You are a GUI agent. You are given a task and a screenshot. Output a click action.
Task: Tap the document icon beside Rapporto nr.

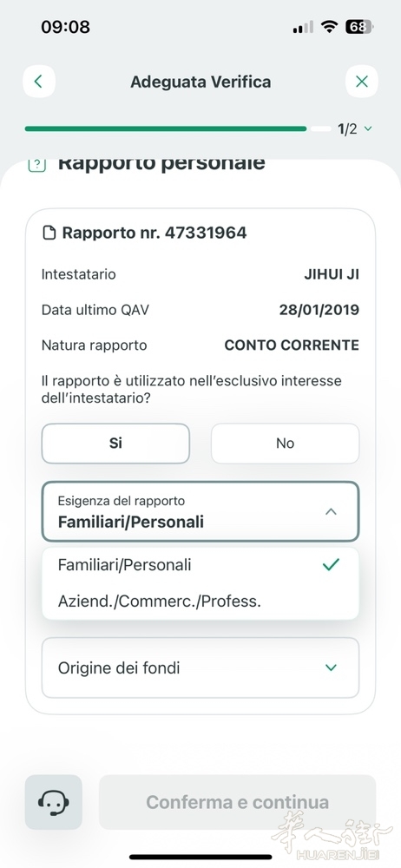tap(49, 233)
